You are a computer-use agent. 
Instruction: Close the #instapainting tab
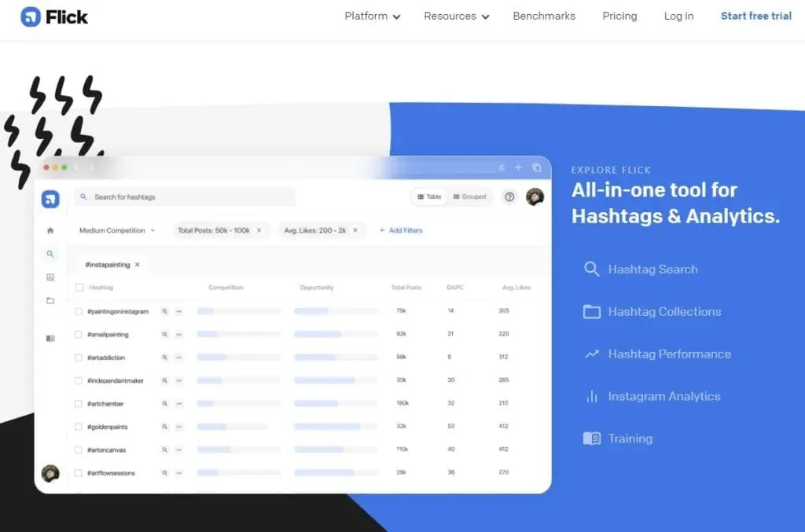point(137,265)
